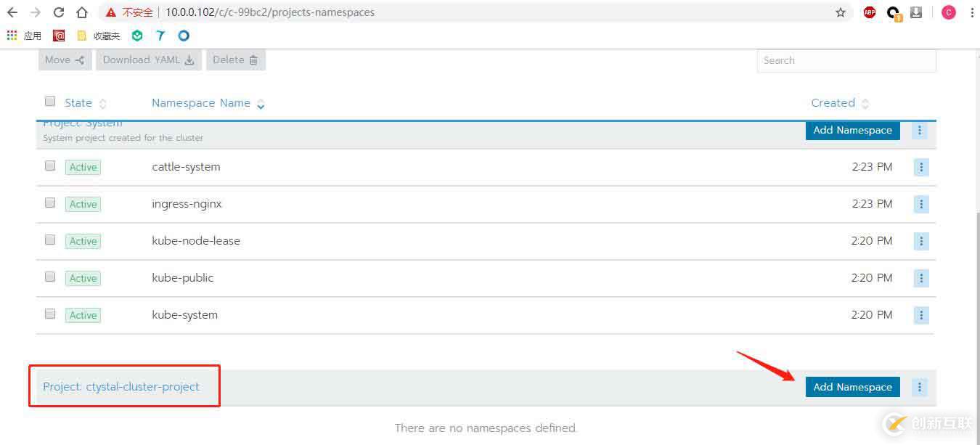The width and height of the screenshot is (980, 445).
Task: Add Namespace to ctystal-cluster-project
Action: point(852,387)
